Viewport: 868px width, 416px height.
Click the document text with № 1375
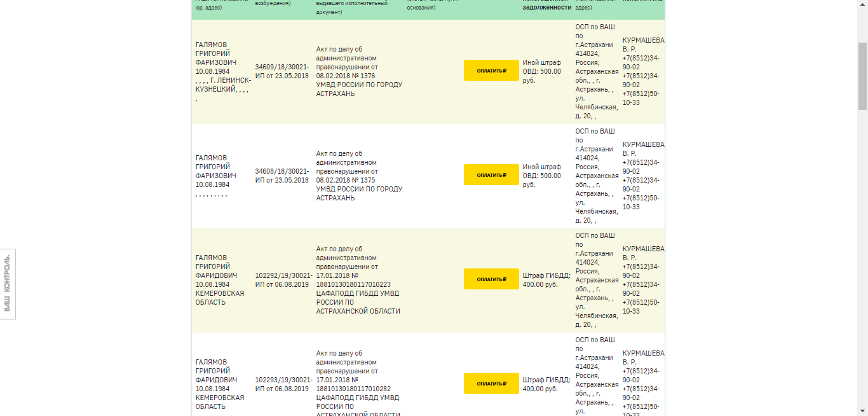[x=359, y=176]
